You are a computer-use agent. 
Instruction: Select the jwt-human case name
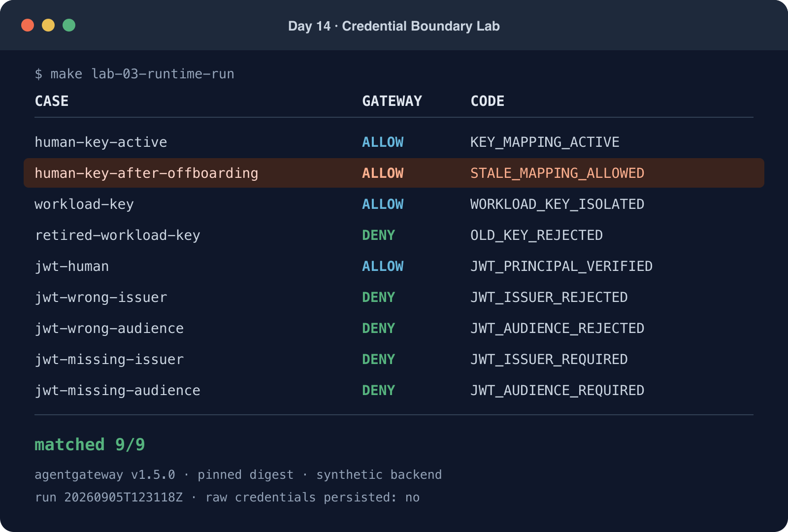[x=72, y=266]
